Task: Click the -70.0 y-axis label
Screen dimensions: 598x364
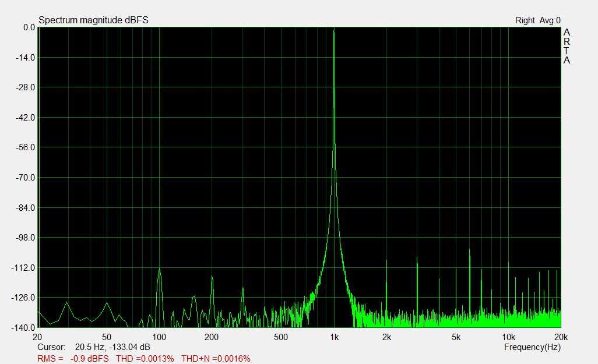Action: pyautogui.click(x=25, y=178)
